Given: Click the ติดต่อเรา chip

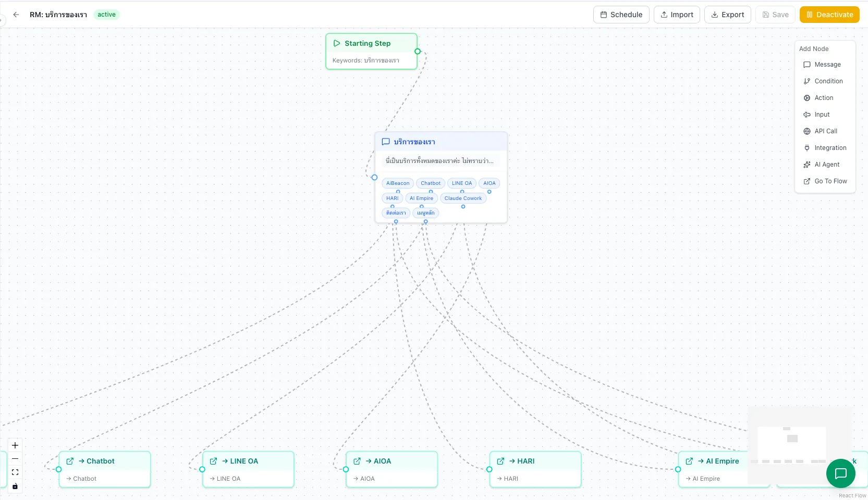Looking at the screenshot, I should coord(396,213).
